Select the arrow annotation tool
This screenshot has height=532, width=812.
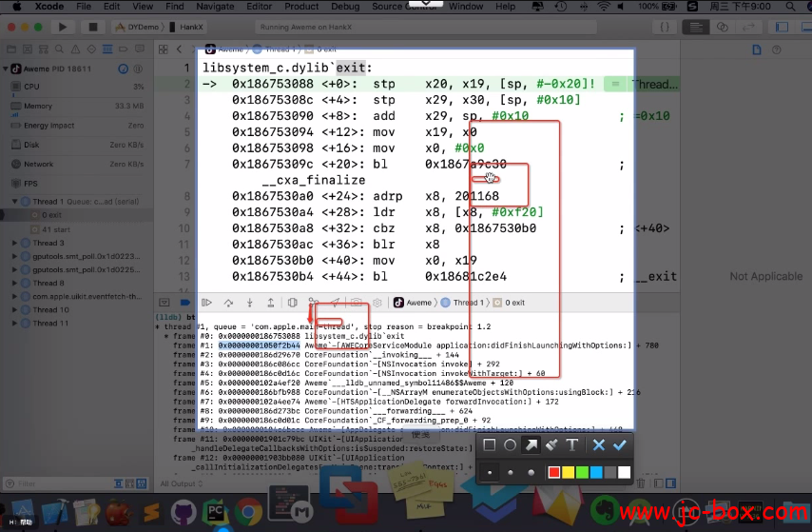(532, 444)
